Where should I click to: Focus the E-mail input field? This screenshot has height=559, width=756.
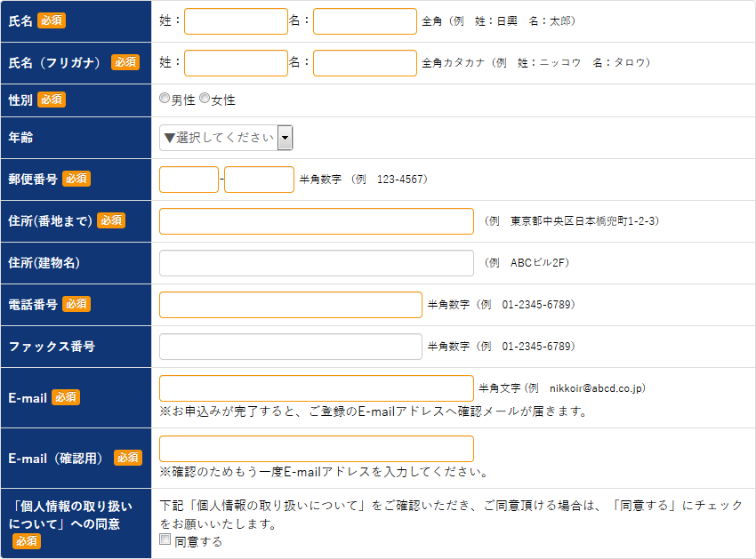(x=317, y=388)
